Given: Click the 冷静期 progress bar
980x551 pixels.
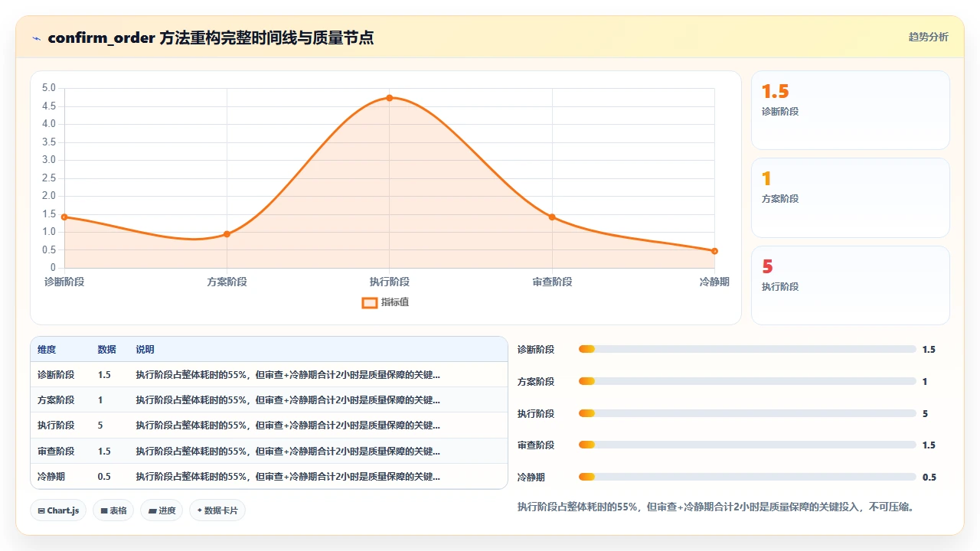Looking at the screenshot, I should coord(747,477).
